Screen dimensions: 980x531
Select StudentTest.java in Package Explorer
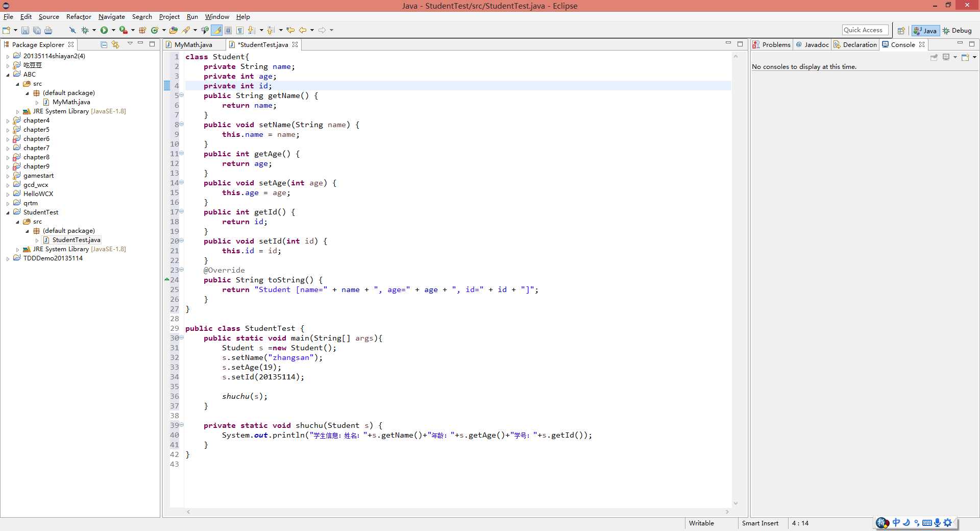pyautogui.click(x=76, y=240)
